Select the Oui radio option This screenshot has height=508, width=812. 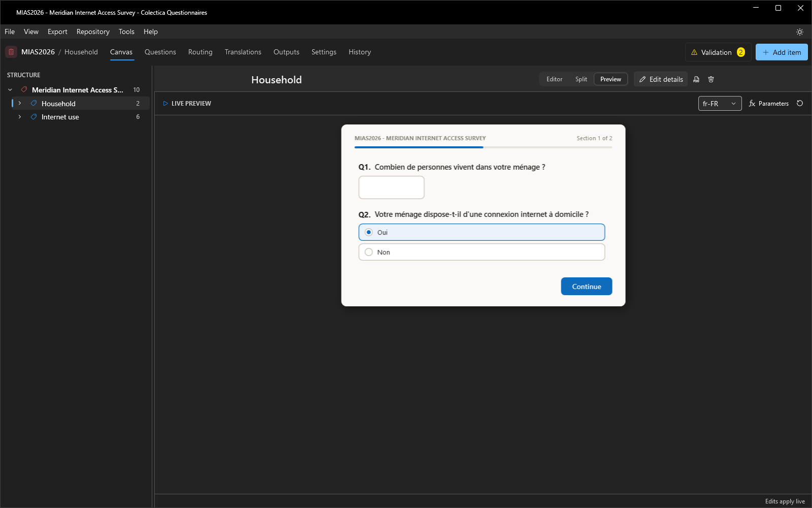pyautogui.click(x=482, y=232)
